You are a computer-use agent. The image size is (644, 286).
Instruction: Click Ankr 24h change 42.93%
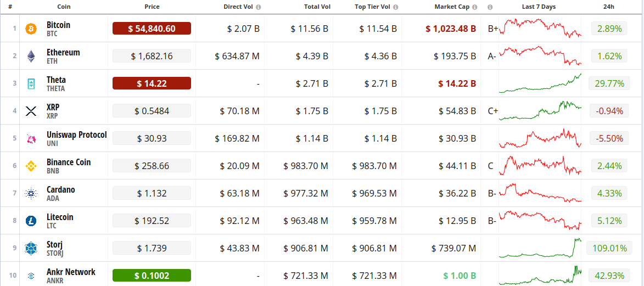609,276
